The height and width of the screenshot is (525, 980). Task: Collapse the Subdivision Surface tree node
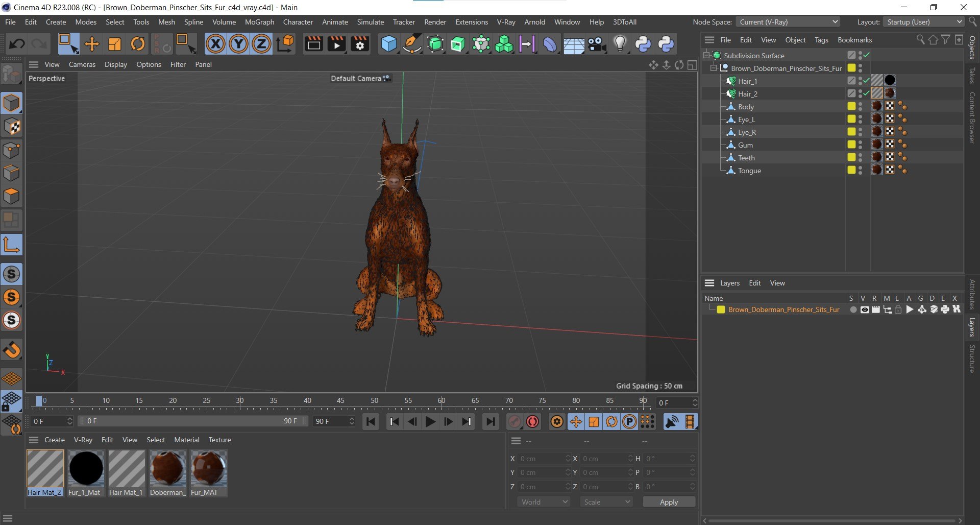click(706, 55)
